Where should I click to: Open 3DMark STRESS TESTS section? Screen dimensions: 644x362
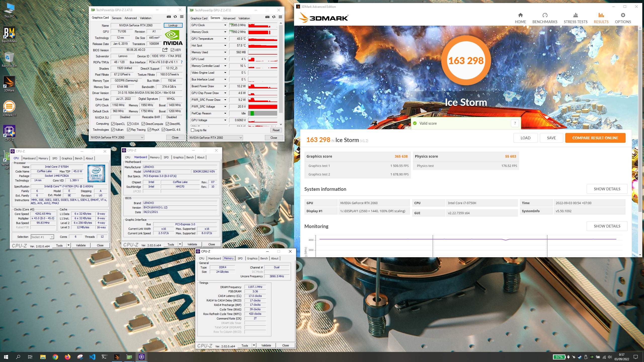click(576, 18)
